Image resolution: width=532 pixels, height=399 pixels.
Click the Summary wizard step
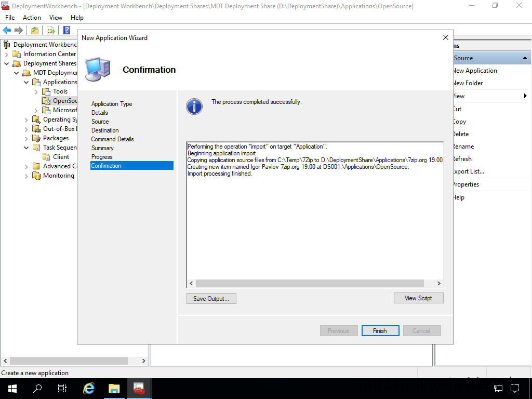click(102, 148)
